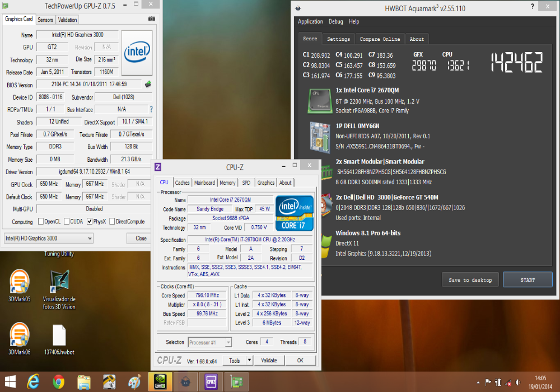Click the CPU-Z window title icon

tap(158, 166)
